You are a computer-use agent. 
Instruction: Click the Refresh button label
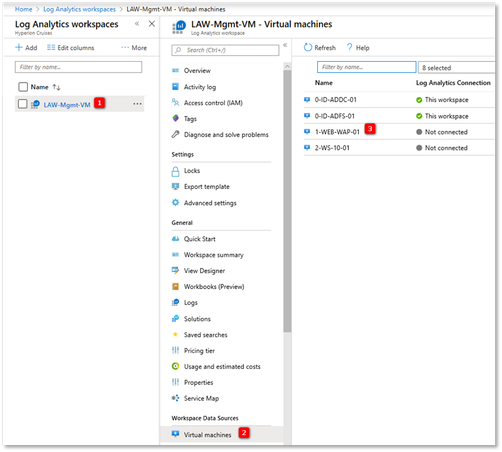325,48
